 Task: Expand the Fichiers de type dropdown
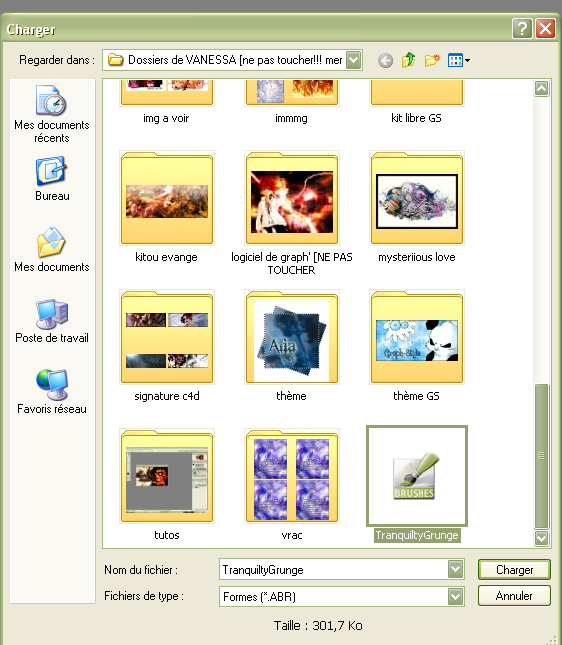[455, 596]
